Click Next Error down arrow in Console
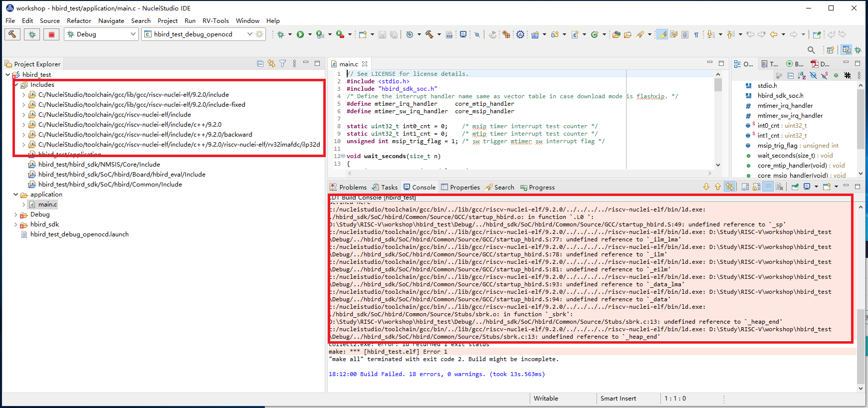This screenshot has width=868, height=408. [706, 187]
